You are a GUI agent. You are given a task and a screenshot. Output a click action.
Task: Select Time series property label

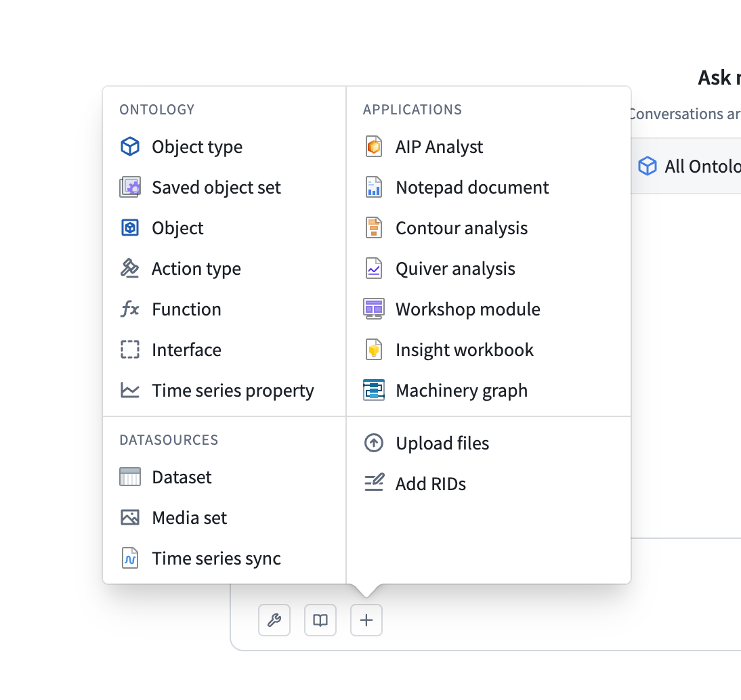point(233,391)
